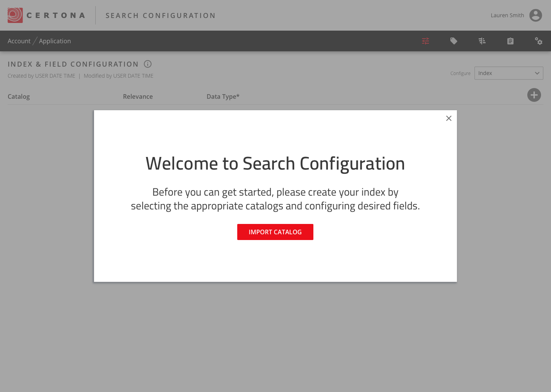Viewport: 551px width, 392px height.
Task: Go to Account breadcrumb
Action: coord(19,41)
